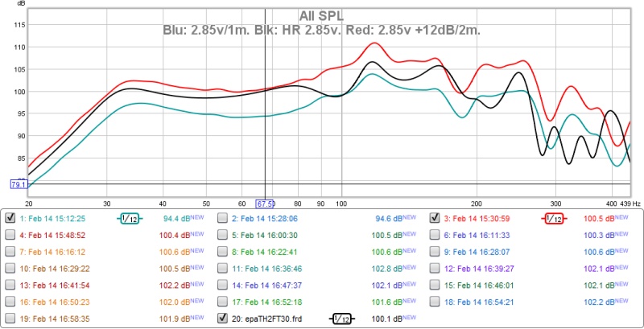Click red 1/12 smoothing icon for measurement 3

[x=554, y=219]
